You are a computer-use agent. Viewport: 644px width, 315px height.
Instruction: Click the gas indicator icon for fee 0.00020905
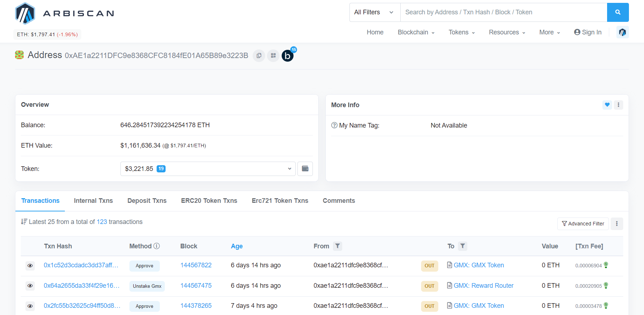pos(606,285)
